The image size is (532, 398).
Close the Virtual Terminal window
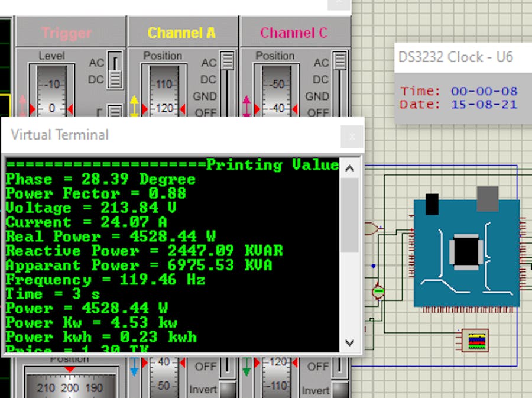pyautogui.click(x=352, y=137)
